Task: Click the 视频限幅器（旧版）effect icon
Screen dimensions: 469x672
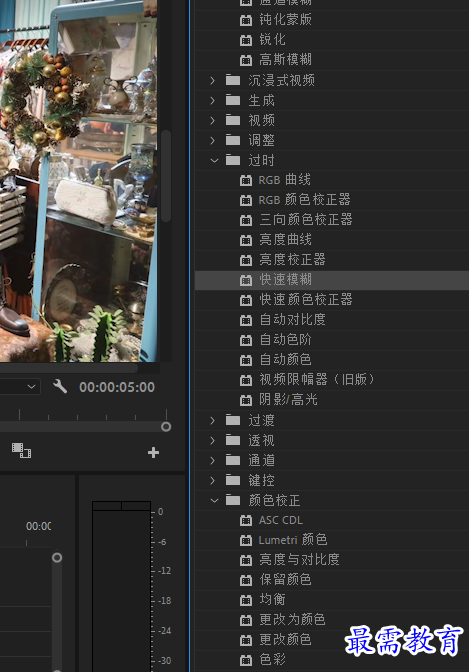Action: click(x=246, y=380)
